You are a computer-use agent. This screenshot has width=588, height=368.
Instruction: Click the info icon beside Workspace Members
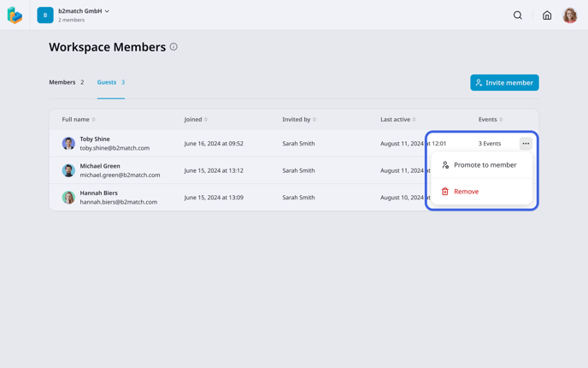pos(173,47)
